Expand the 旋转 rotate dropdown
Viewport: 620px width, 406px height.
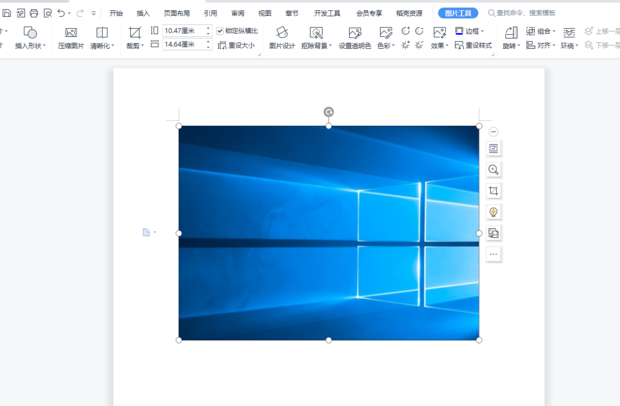click(518, 46)
